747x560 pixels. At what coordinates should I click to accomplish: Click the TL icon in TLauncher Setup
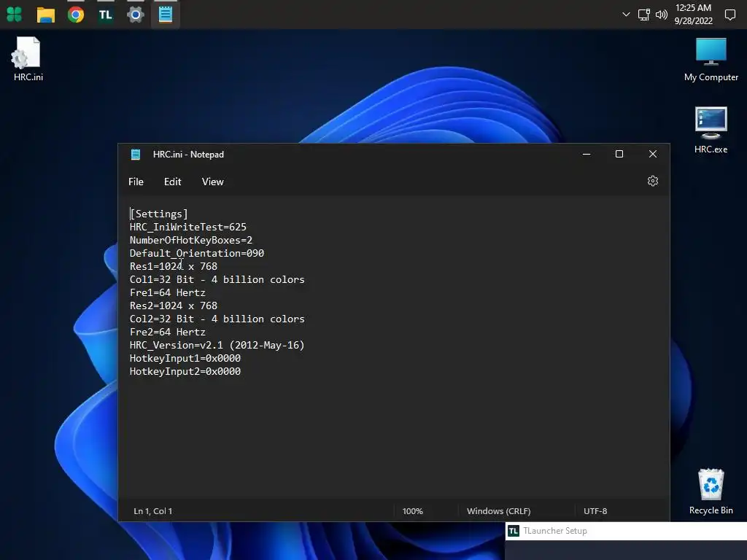513,531
